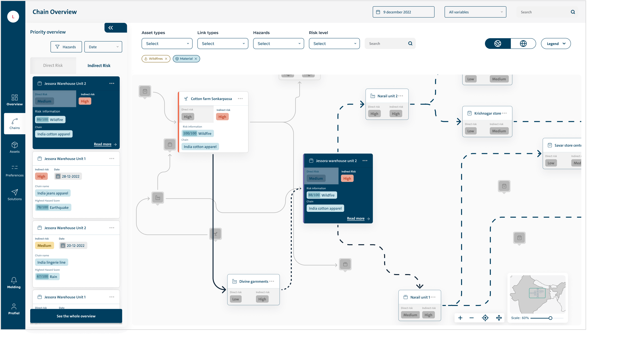The width and height of the screenshot is (644, 340).
Task: Open the All variables dropdown
Action: (x=475, y=12)
